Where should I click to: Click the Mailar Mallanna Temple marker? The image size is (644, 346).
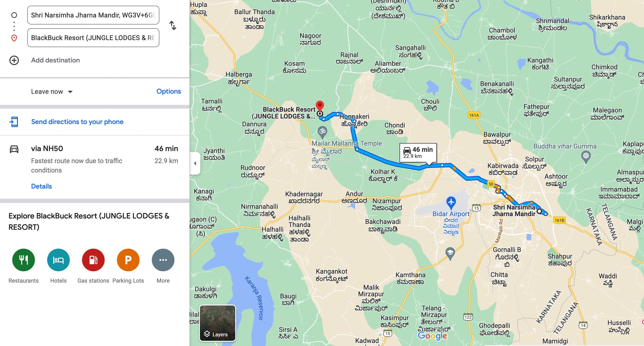(322, 132)
